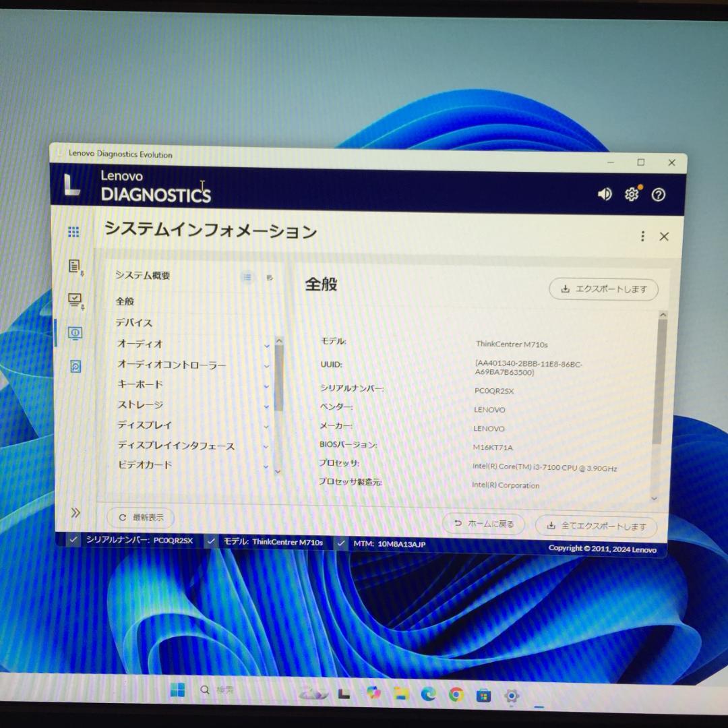This screenshot has width=728, height=728.
Task: Click the エクスポートします export button
Action: click(x=603, y=289)
